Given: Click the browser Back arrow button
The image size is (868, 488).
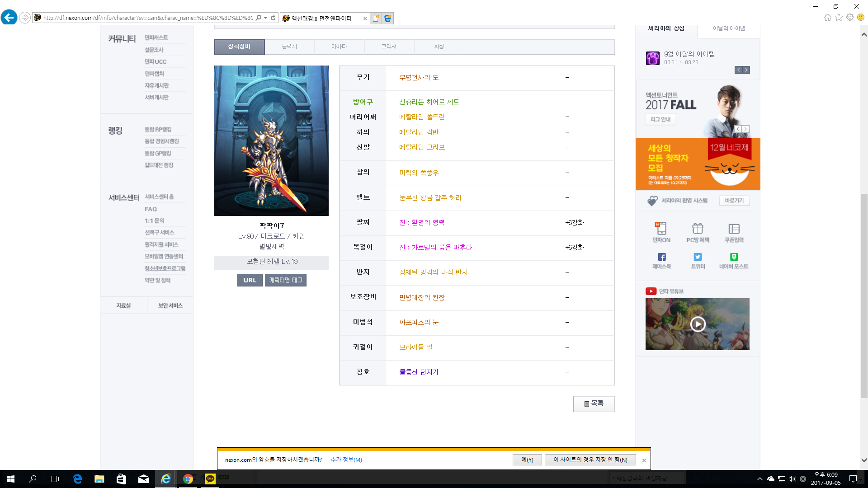Looking at the screenshot, I should coord(9,18).
